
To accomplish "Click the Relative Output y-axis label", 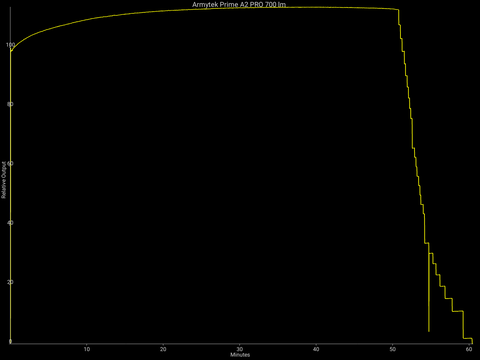I will (4, 180).
